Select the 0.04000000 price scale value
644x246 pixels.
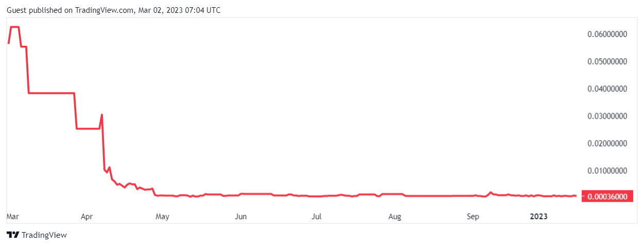607,89
